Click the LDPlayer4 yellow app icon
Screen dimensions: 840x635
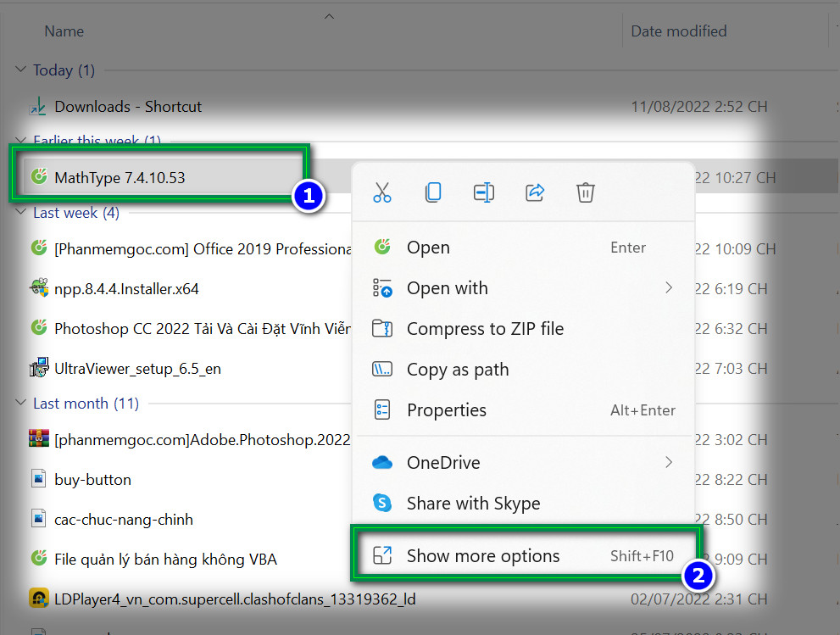(39, 598)
